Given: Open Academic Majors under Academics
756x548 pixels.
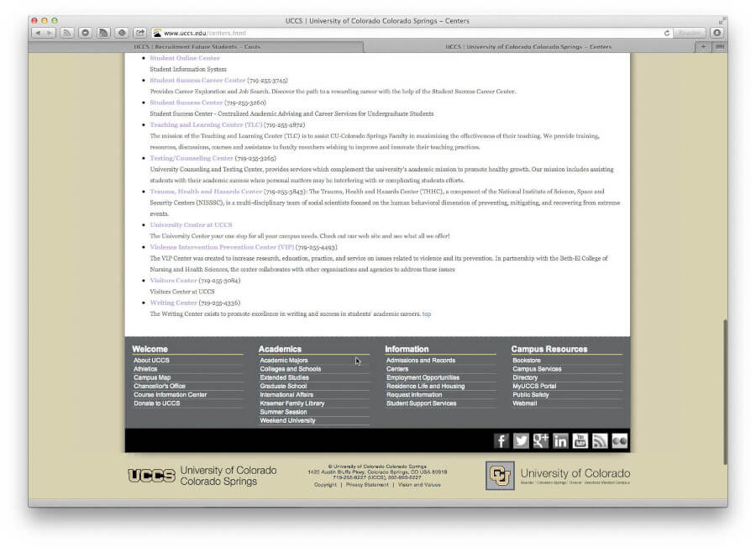Looking at the screenshot, I should [x=284, y=361].
